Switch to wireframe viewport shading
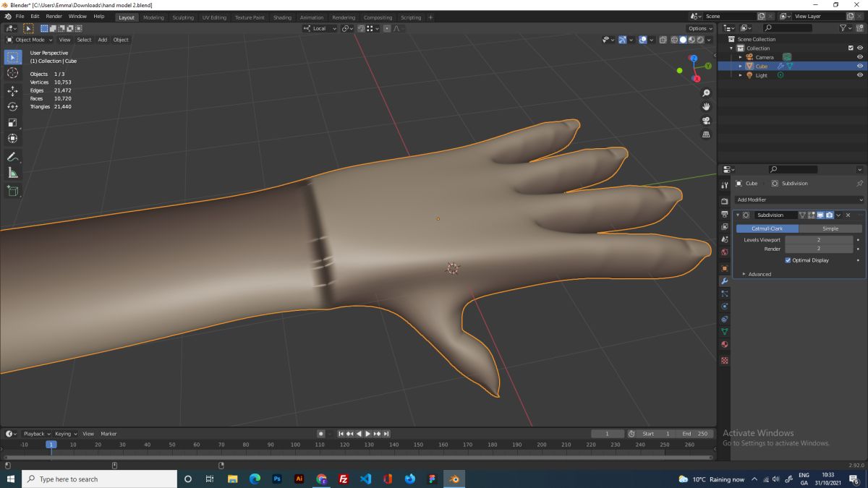The height and width of the screenshot is (488, 868). pos(674,40)
